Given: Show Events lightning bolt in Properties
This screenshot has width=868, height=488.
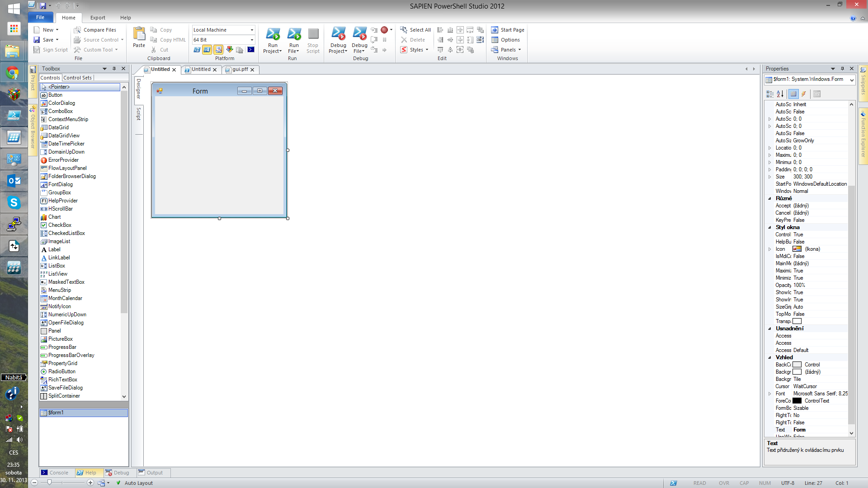Looking at the screenshot, I should coord(804,94).
